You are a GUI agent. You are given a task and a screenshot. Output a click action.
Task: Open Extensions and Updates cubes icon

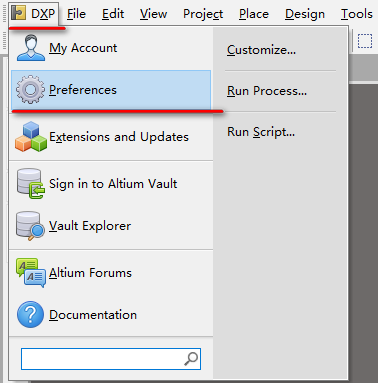point(31,137)
